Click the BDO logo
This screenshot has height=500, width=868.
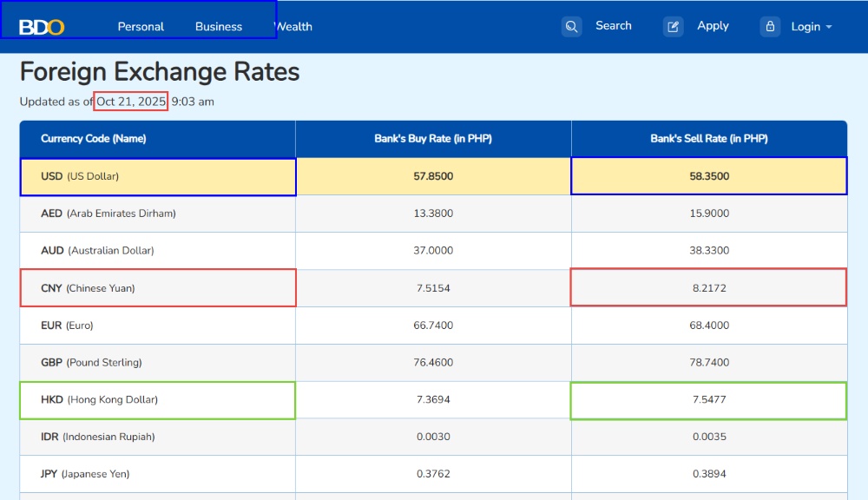[x=42, y=27]
